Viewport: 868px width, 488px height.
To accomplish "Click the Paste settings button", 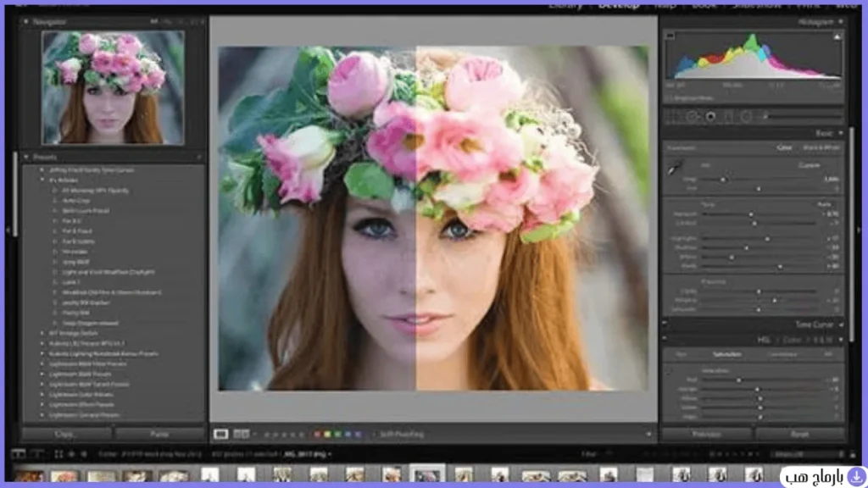I will (x=159, y=435).
